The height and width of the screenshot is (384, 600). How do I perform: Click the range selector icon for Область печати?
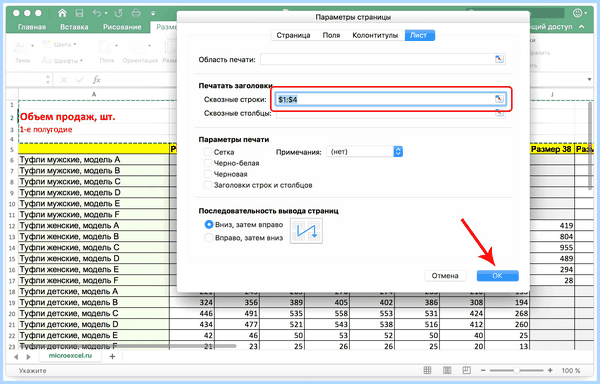(x=499, y=59)
